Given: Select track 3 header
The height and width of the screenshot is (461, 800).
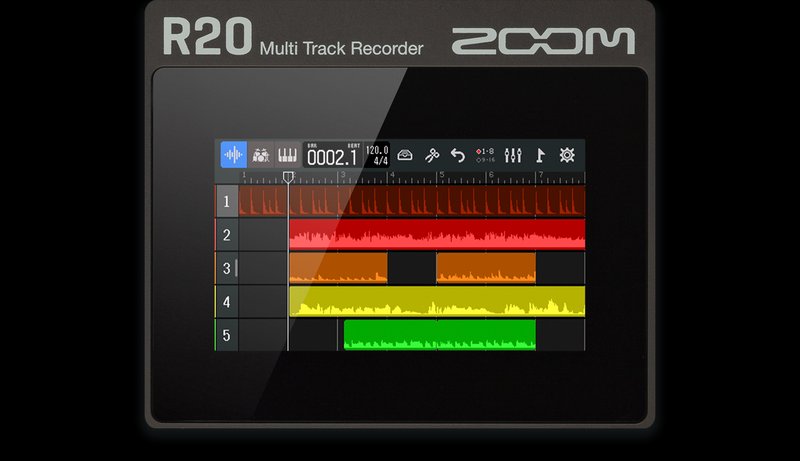Looking at the screenshot, I should point(227,268).
